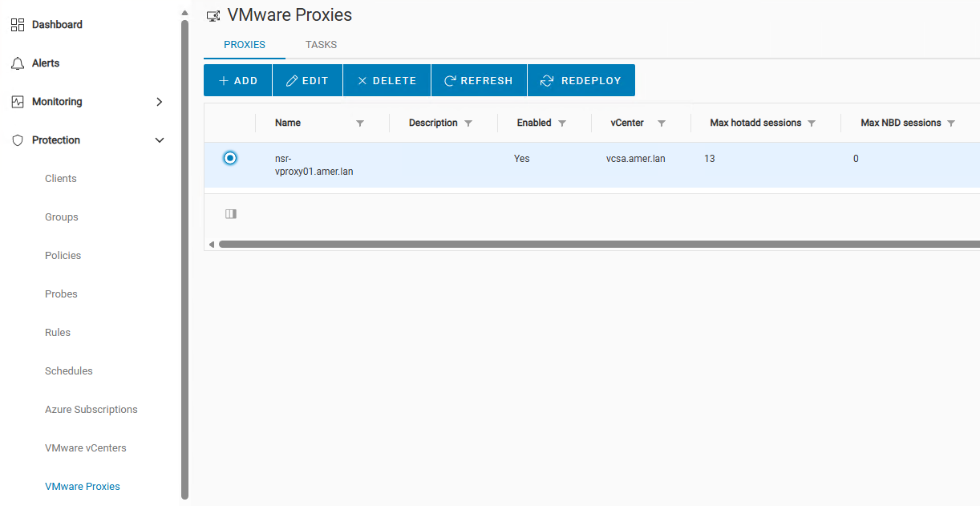This screenshot has width=980, height=506.
Task: Click the circular arrow icon on REFRESH
Action: pyautogui.click(x=450, y=80)
